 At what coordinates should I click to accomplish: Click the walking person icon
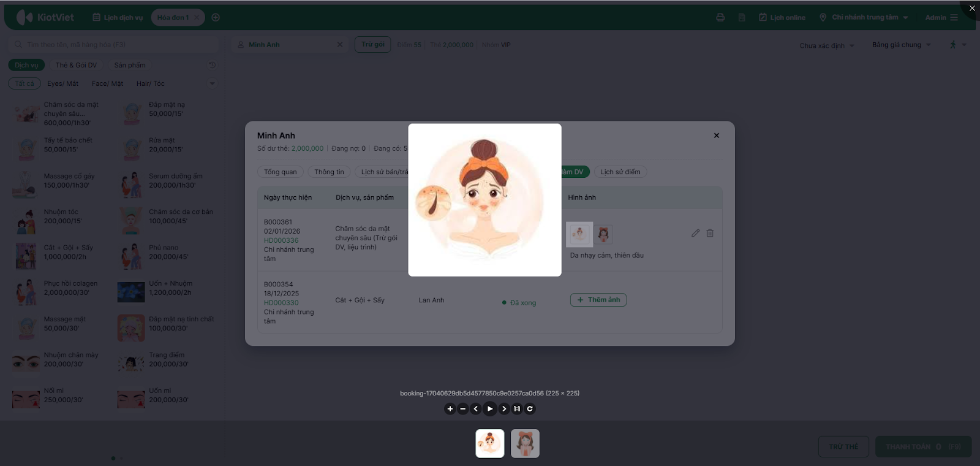(x=953, y=45)
